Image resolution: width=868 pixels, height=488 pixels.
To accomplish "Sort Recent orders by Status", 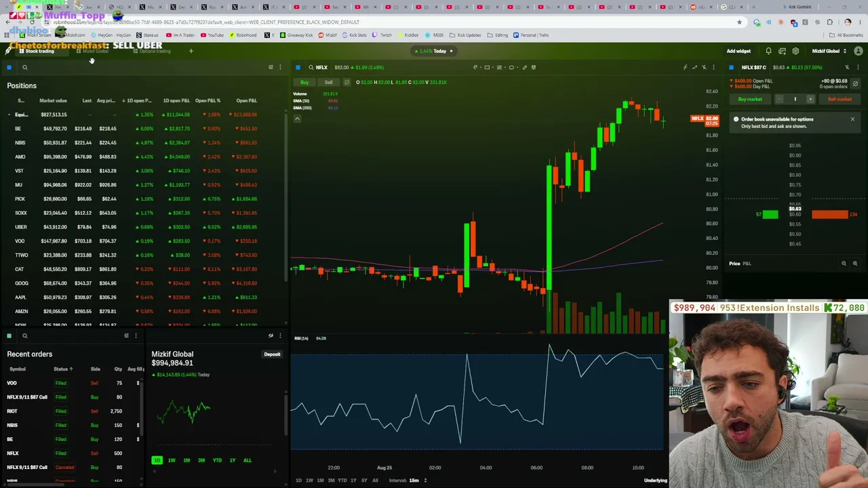I will pyautogui.click(x=62, y=369).
